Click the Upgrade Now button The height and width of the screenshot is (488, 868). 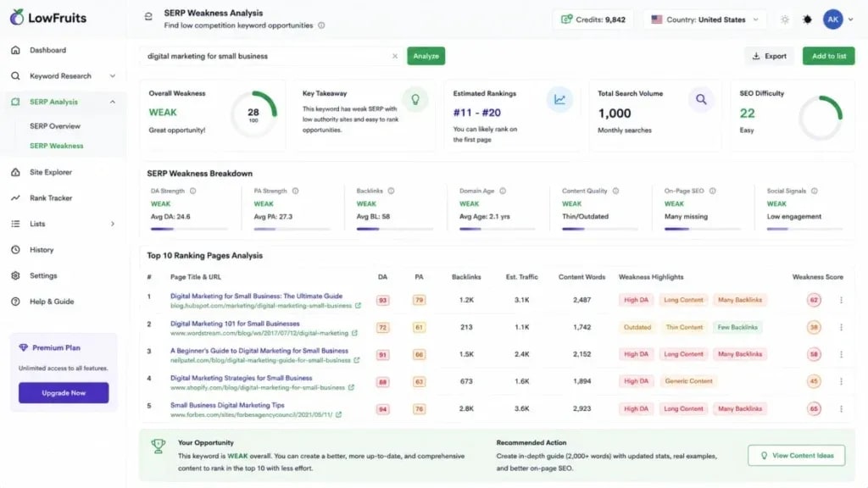click(64, 393)
